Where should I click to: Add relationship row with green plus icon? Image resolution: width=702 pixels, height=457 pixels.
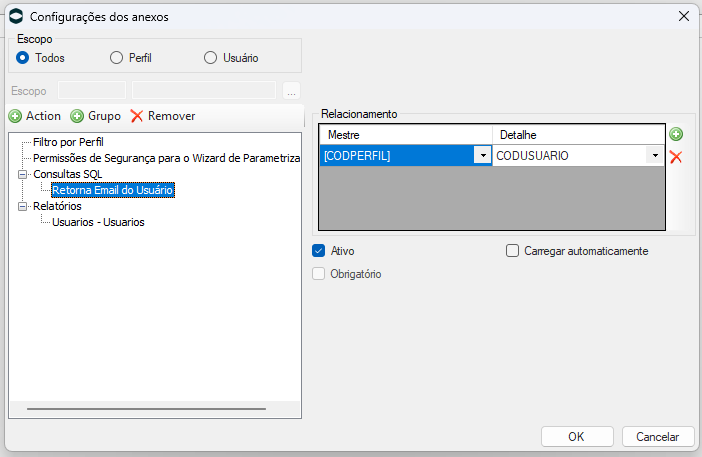click(x=676, y=134)
